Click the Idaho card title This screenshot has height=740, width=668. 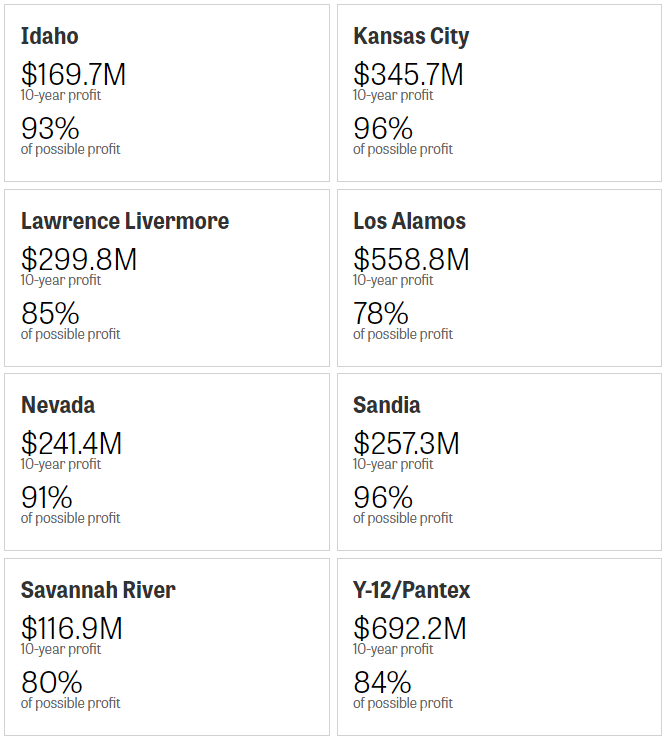click(49, 37)
